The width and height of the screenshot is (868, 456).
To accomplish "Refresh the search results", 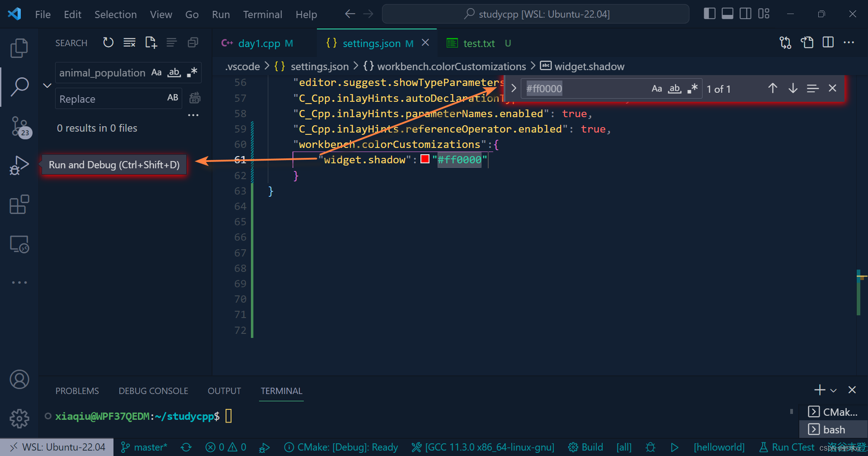I will pos(108,43).
